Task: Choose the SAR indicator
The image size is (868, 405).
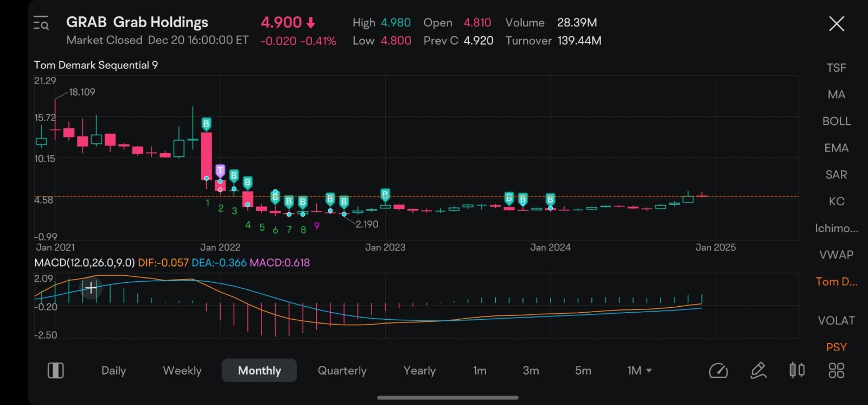Action: pyautogui.click(x=836, y=175)
